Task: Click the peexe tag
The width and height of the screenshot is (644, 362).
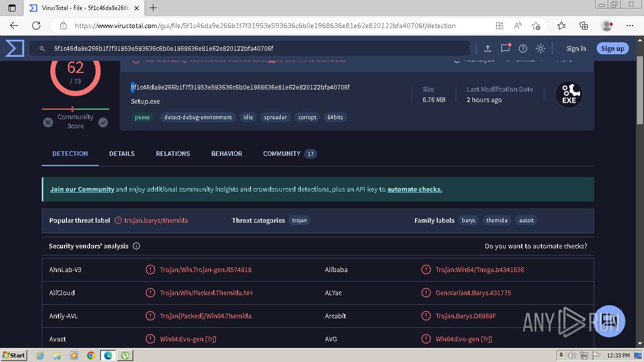Action: tap(142, 117)
